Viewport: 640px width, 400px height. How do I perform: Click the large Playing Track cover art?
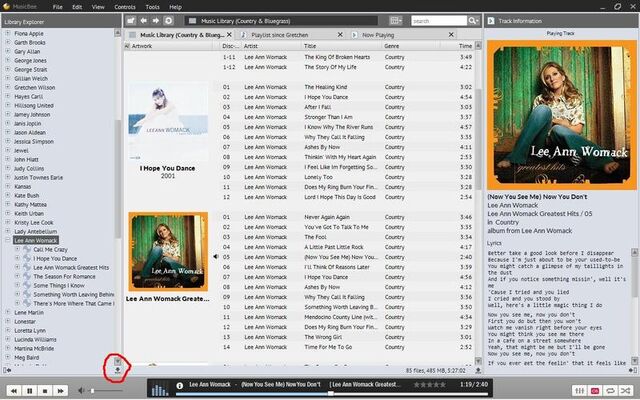click(x=561, y=115)
